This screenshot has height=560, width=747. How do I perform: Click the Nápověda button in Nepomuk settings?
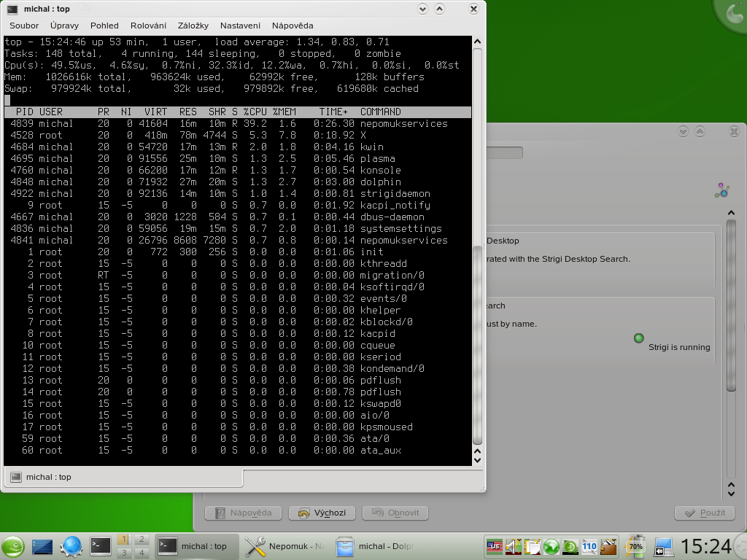(243, 513)
